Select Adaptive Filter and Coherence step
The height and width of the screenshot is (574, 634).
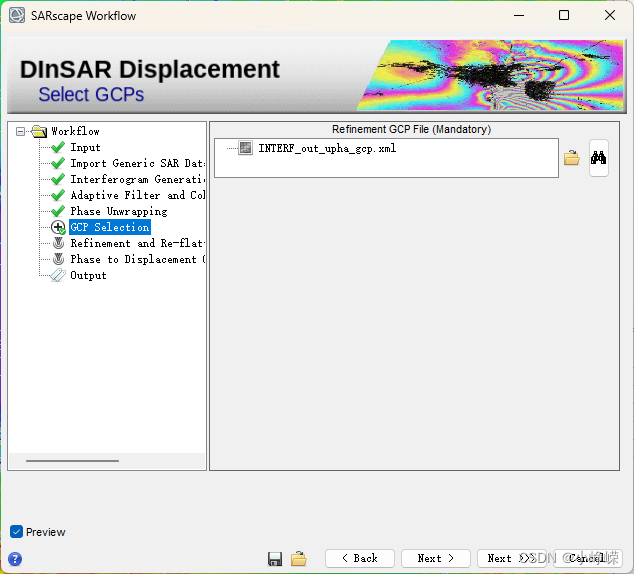click(137, 195)
